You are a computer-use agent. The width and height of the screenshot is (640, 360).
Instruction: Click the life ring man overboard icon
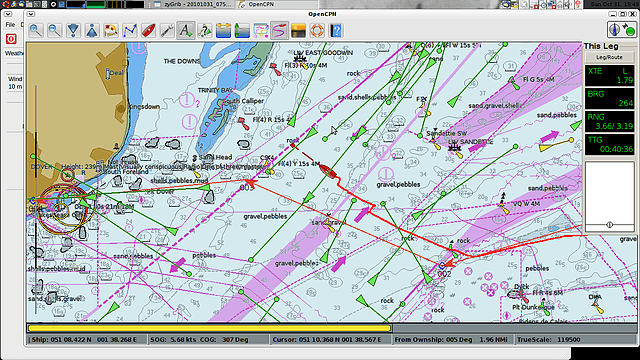pyautogui.click(x=317, y=30)
